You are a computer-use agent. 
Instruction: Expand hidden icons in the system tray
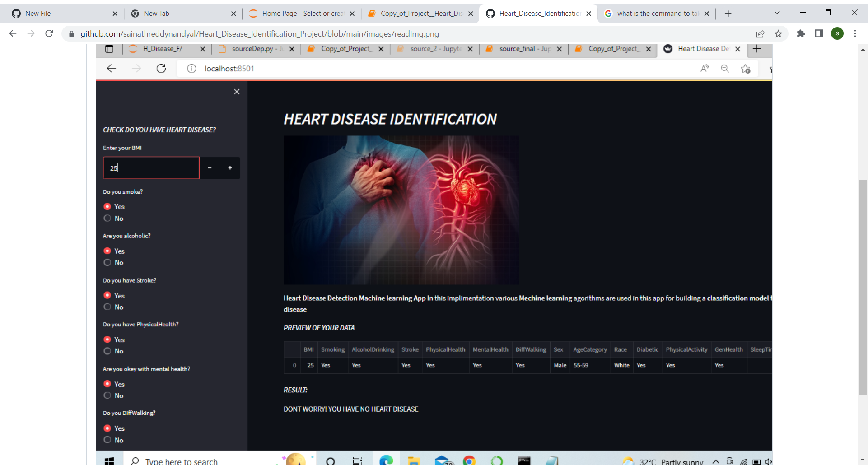tap(716, 462)
